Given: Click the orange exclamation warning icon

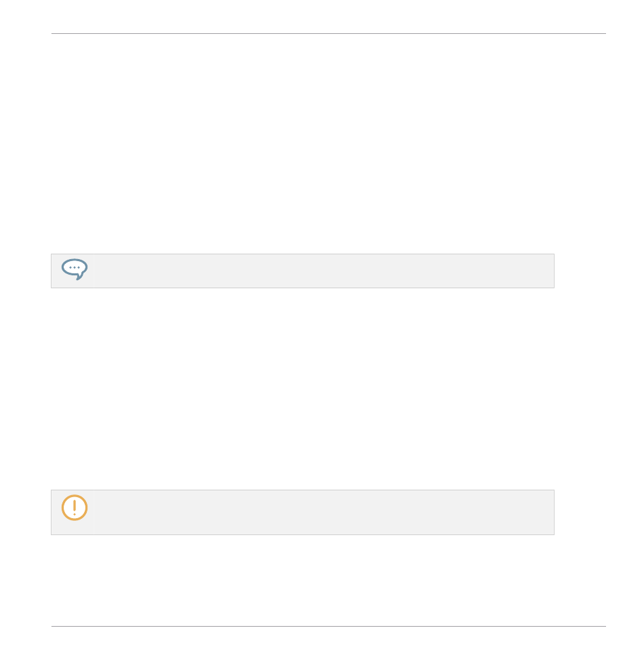Looking at the screenshot, I should [75, 507].
